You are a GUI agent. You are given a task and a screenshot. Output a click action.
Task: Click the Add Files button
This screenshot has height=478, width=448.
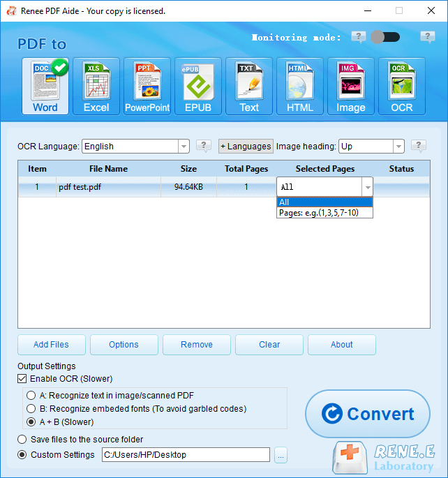click(x=52, y=345)
